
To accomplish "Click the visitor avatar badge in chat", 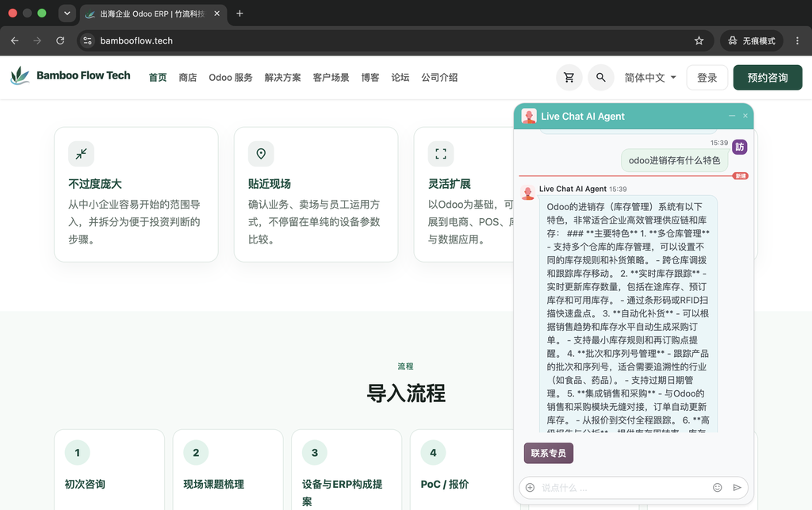I will click(x=740, y=147).
